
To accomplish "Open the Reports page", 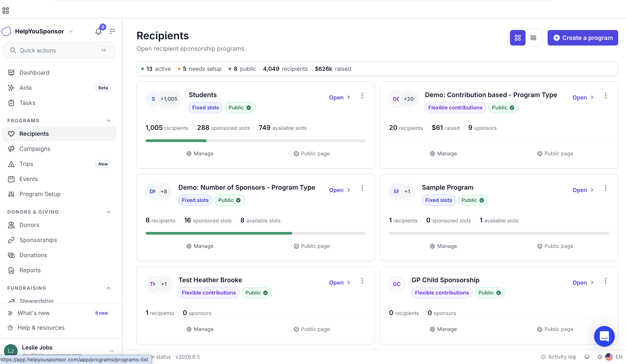I will [59, 270].
